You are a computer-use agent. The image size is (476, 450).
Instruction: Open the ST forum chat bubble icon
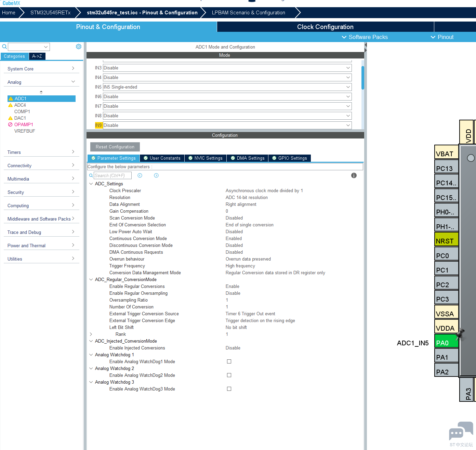click(x=461, y=432)
